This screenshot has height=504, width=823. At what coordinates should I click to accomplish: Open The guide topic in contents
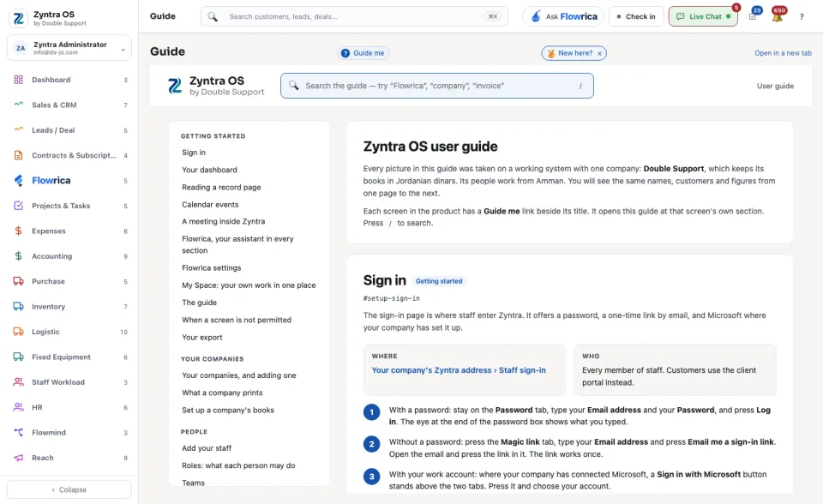coord(199,303)
